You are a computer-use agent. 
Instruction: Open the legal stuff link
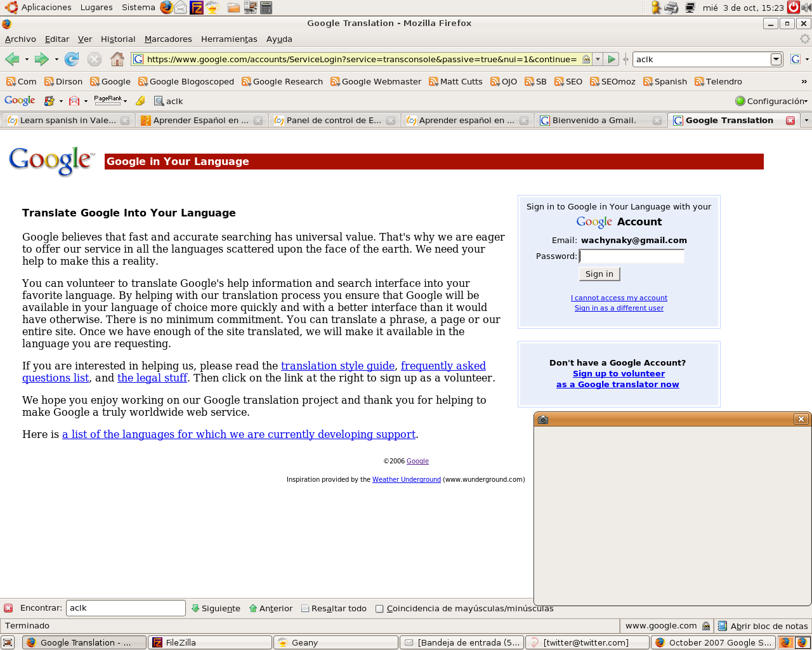(152, 378)
